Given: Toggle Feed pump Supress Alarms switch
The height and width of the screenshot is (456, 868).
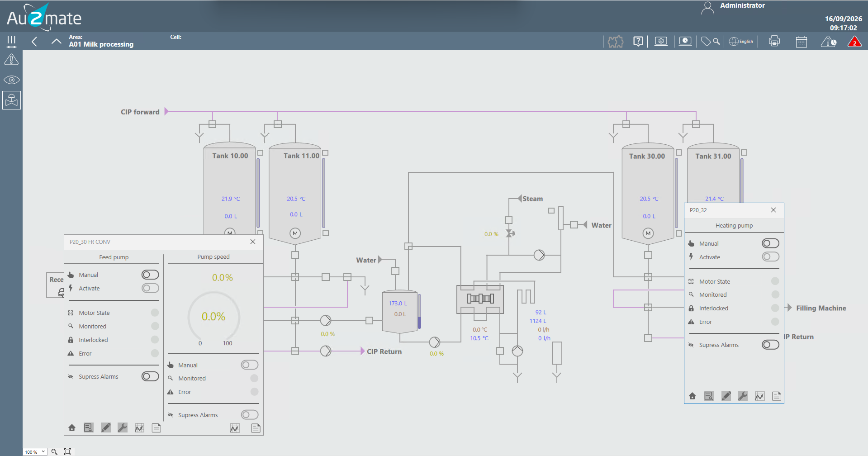Looking at the screenshot, I should pyautogui.click(x=150, y=376).
